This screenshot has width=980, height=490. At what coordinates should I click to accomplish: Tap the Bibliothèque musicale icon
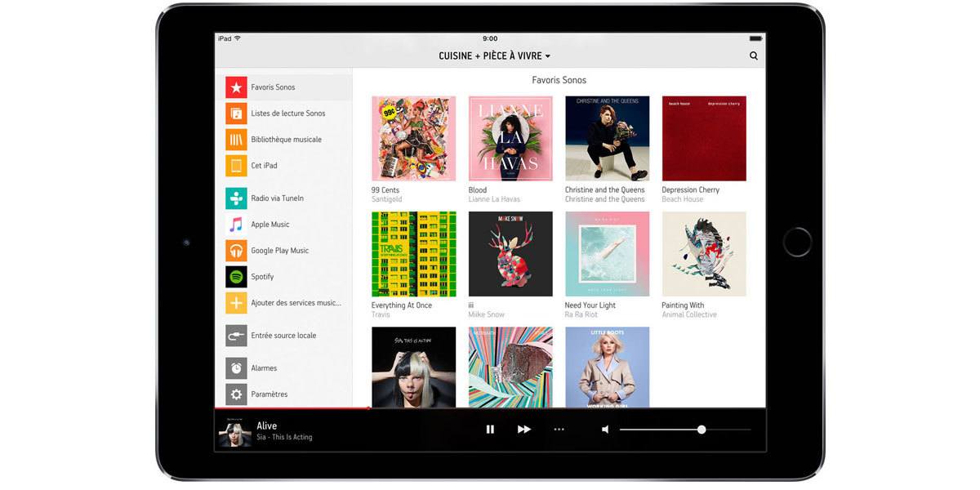click(236, 140)
